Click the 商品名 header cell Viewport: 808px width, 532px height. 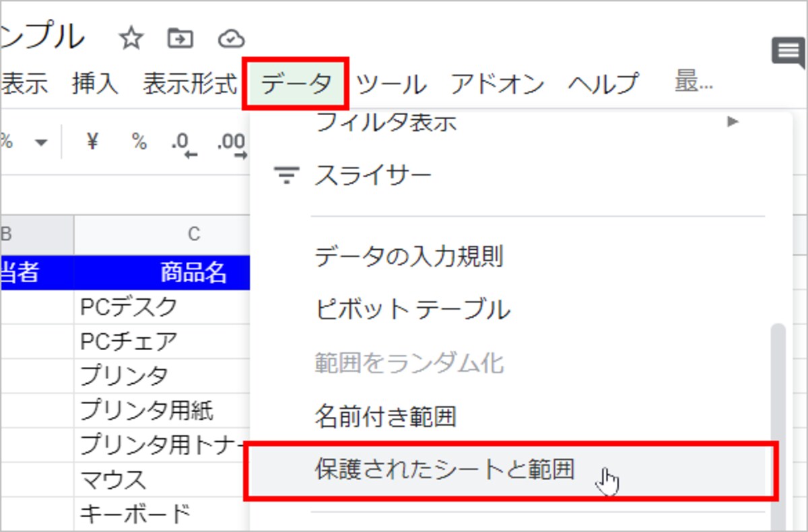click(162, 272)
